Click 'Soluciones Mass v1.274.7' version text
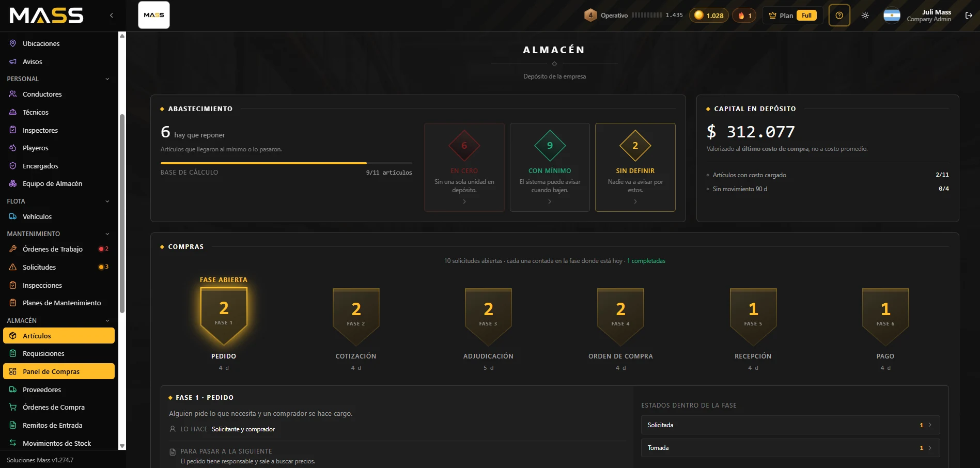The height and width of the screenshot is (468, 980). 40,460
